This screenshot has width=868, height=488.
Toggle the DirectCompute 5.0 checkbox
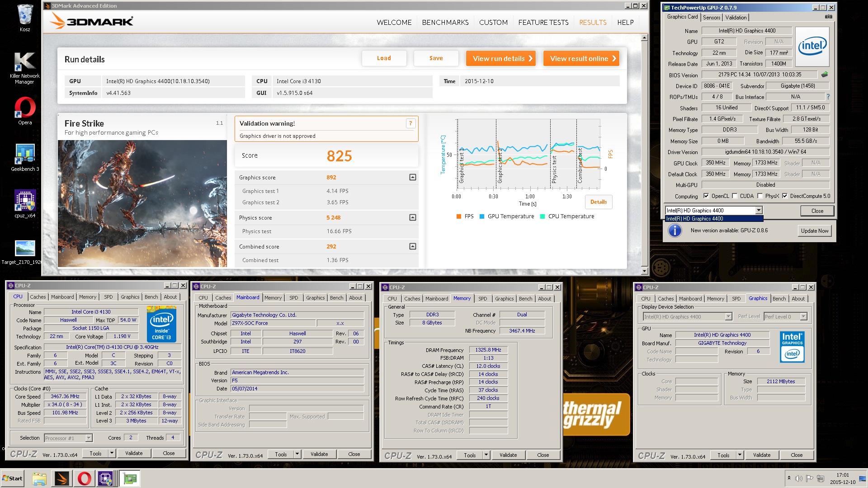pos(785,196)
